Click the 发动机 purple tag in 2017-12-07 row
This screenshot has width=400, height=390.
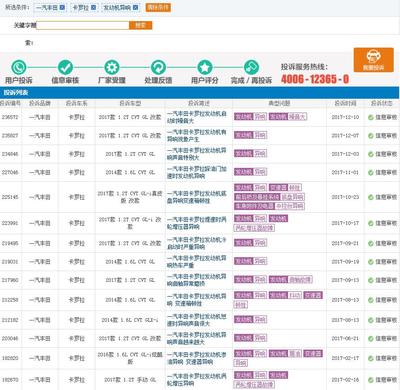[244, 135]
